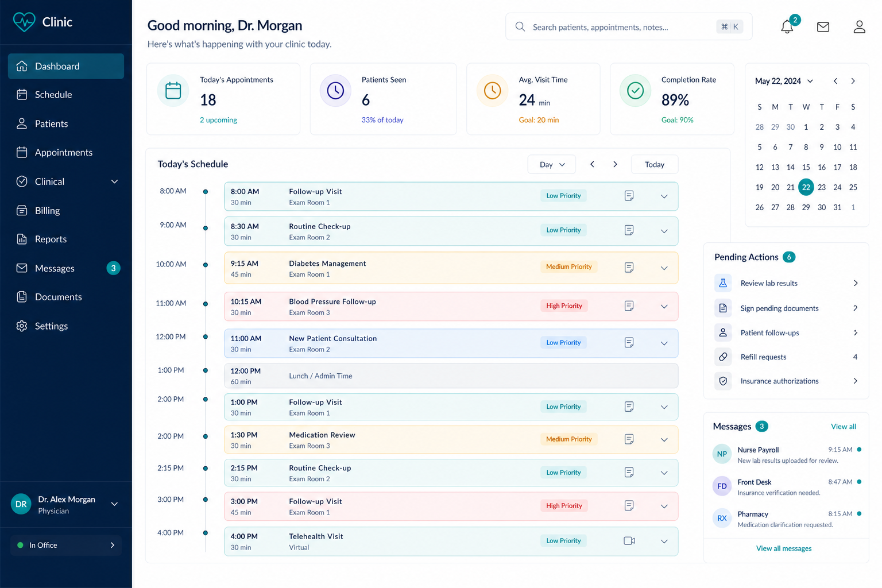Click the View all link in Messages

(x=844, y=427)
